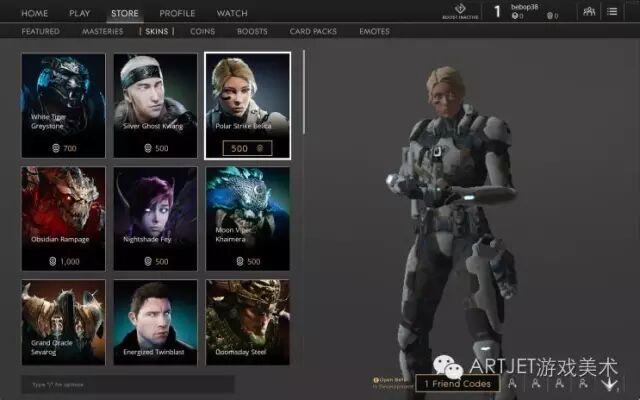Select the STORE tab
The image size is (640, 400).
pos(125,13)
